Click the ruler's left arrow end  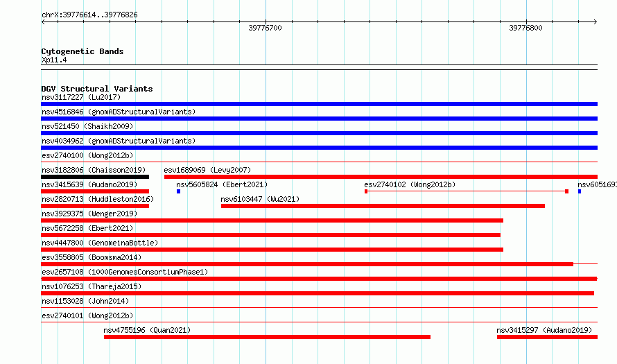[x=43, y=22]
